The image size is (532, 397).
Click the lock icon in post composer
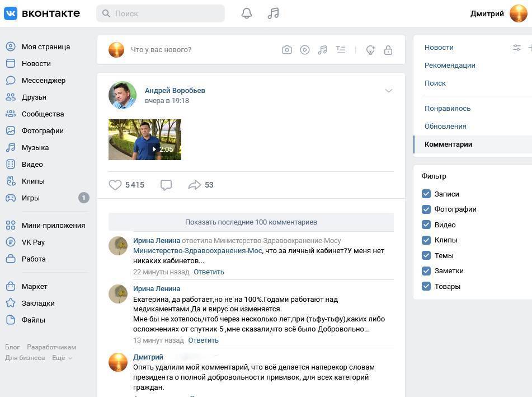tap(388, 50)
